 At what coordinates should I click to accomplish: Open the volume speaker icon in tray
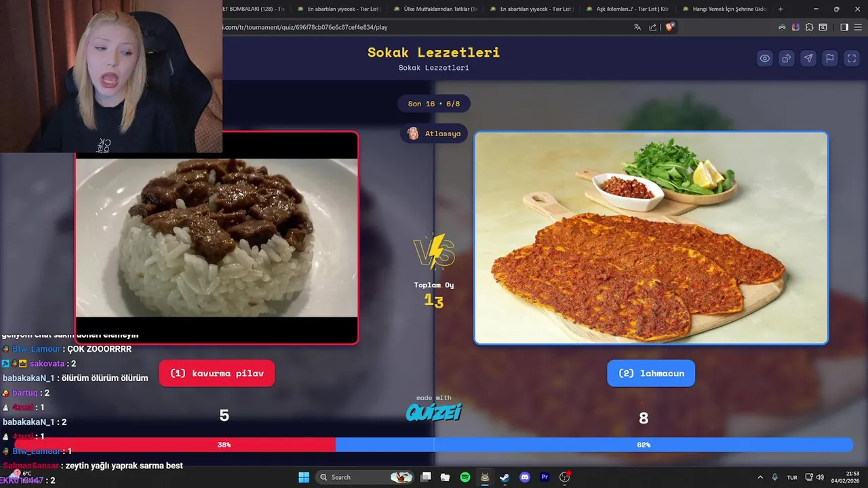(820, 477)
